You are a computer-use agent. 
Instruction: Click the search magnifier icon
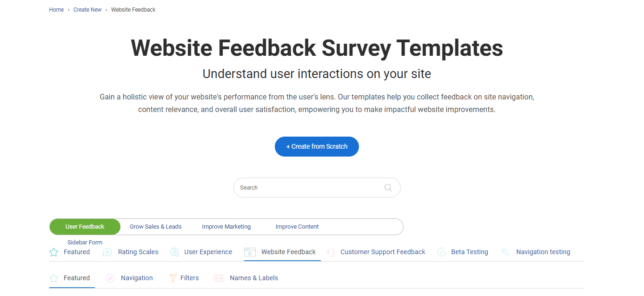pyautogui.click(x=388, y=187)
